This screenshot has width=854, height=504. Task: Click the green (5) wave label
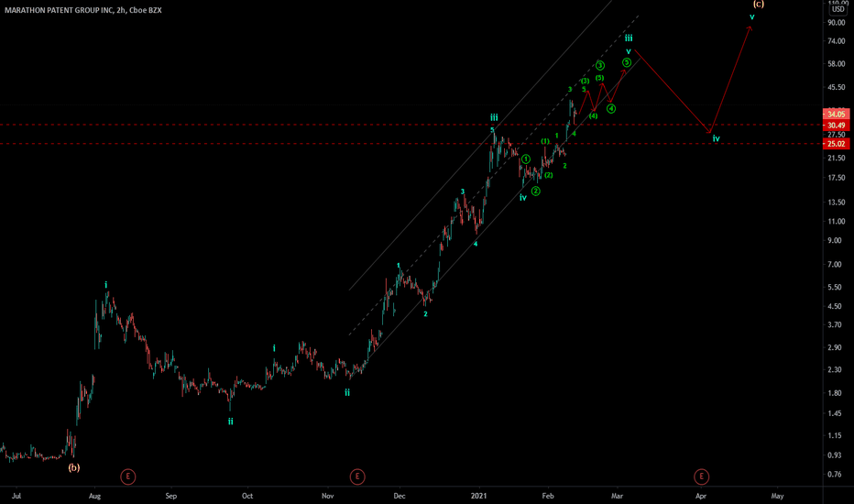tap(599, 78)
